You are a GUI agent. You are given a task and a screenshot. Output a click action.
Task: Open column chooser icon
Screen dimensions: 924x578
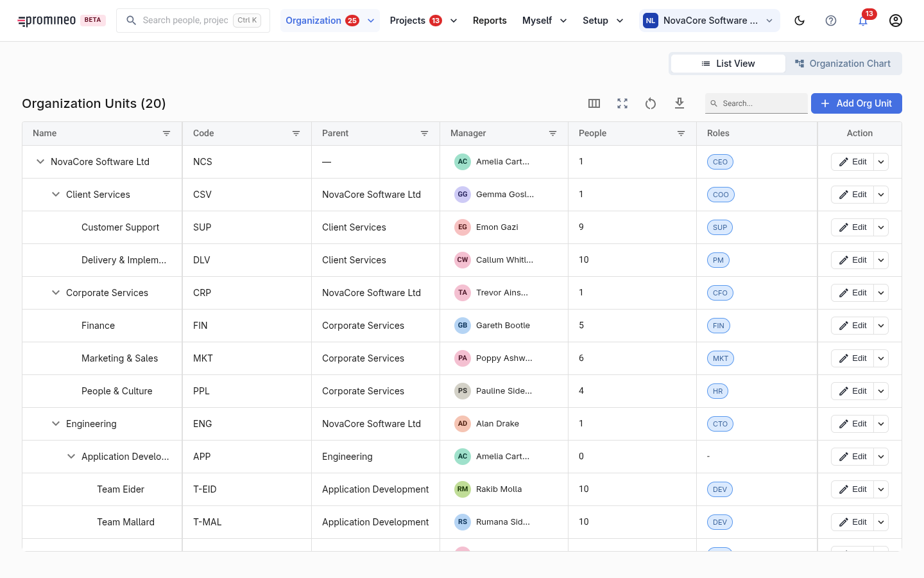(594, 103)
